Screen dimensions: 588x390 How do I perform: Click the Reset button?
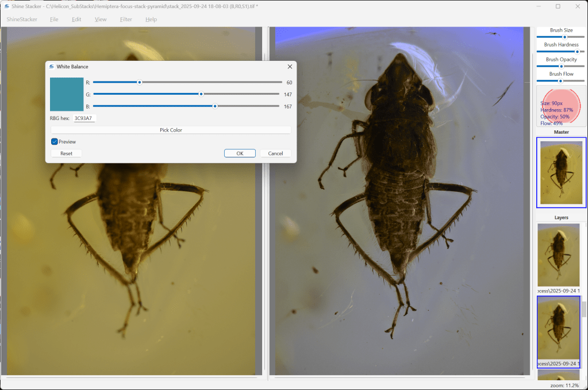point(66,153)
